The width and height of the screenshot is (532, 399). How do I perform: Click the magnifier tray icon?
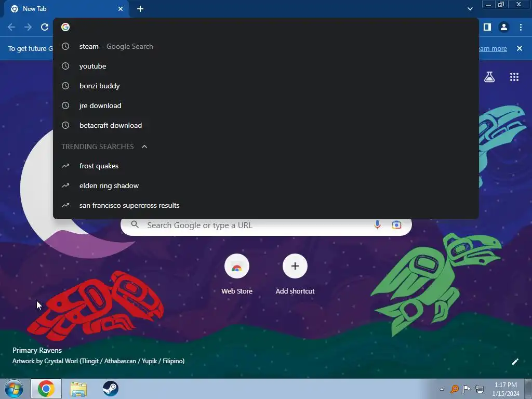[x=454, y=389]
